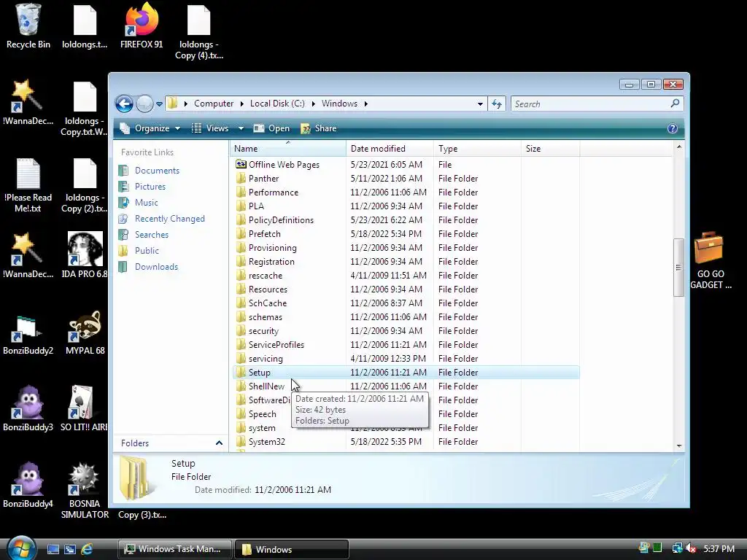
Task: Open Downloads in Favorite Links
Action: click(156, 267)
